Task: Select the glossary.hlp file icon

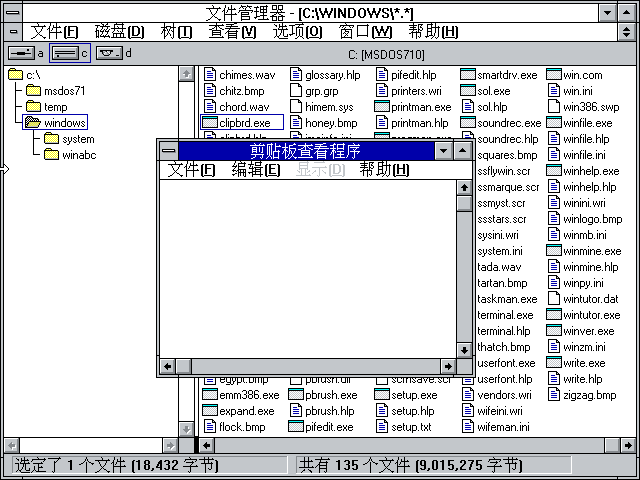Action: coord(296,75)
